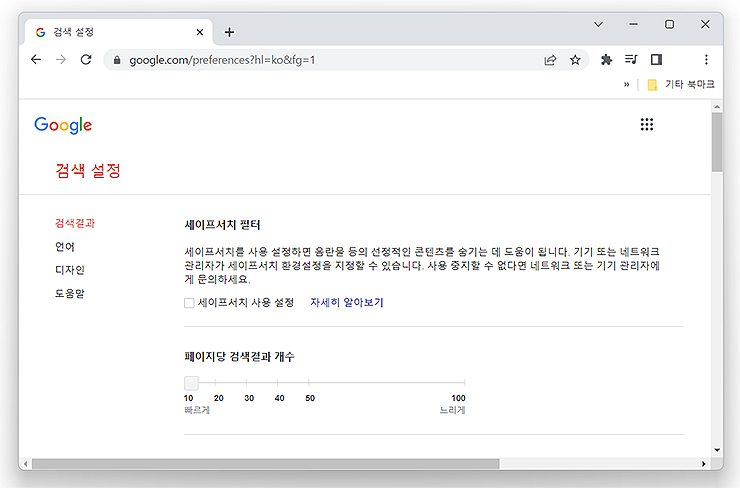
Task: Click the 빠르게 slider label
Action: coord(197,410)
